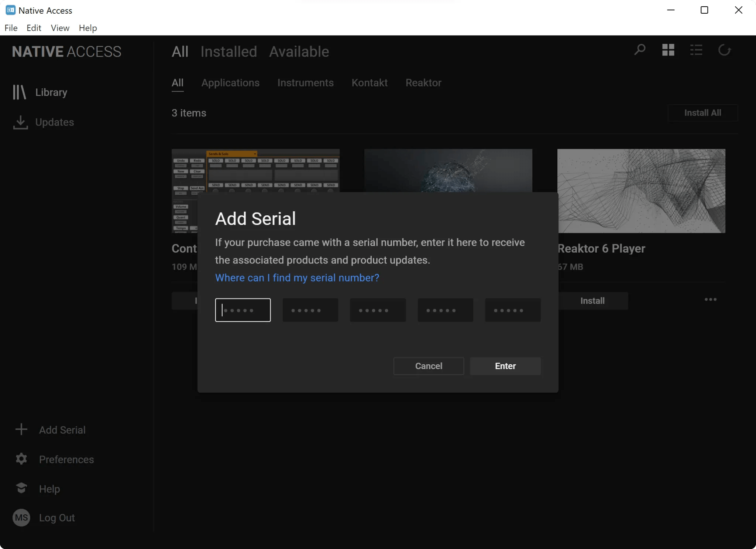Click the search magnifier icon
This screenshot has height=549, width=756.
[x=640, y=50]
